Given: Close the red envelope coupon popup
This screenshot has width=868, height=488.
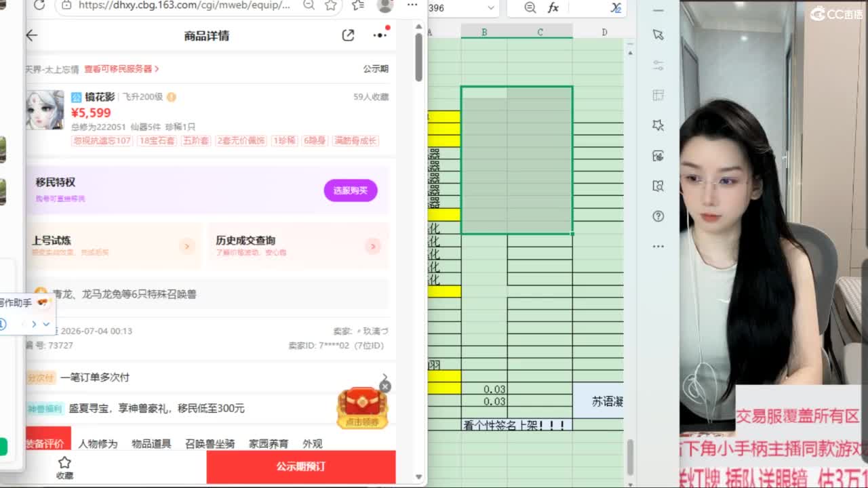Looking at the screenshot, I should pyautogui.click(x=385, y=386).
